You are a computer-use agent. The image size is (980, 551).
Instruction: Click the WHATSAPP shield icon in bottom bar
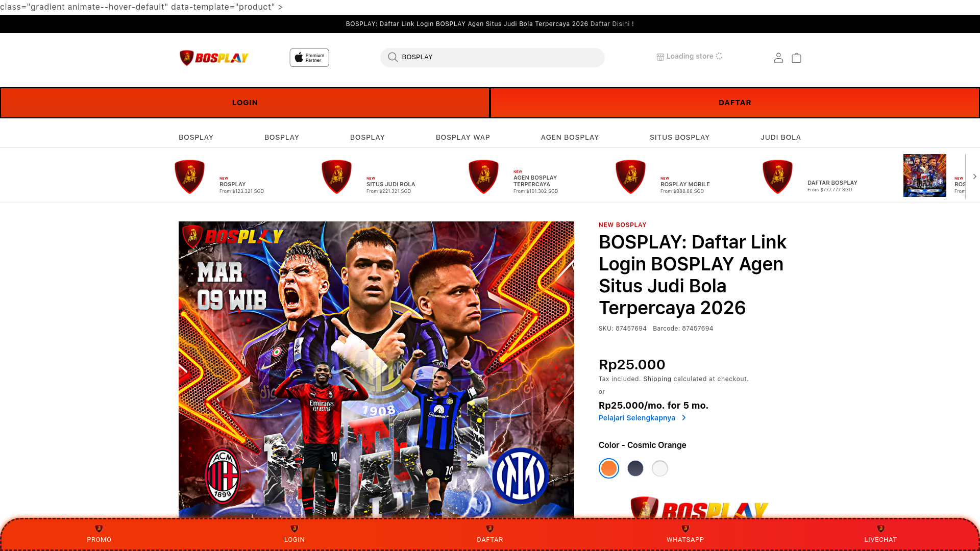tap(685, 529)
